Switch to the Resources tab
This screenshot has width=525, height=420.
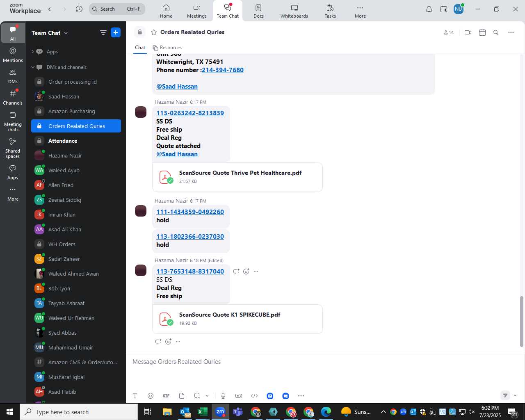pos(167,48)
